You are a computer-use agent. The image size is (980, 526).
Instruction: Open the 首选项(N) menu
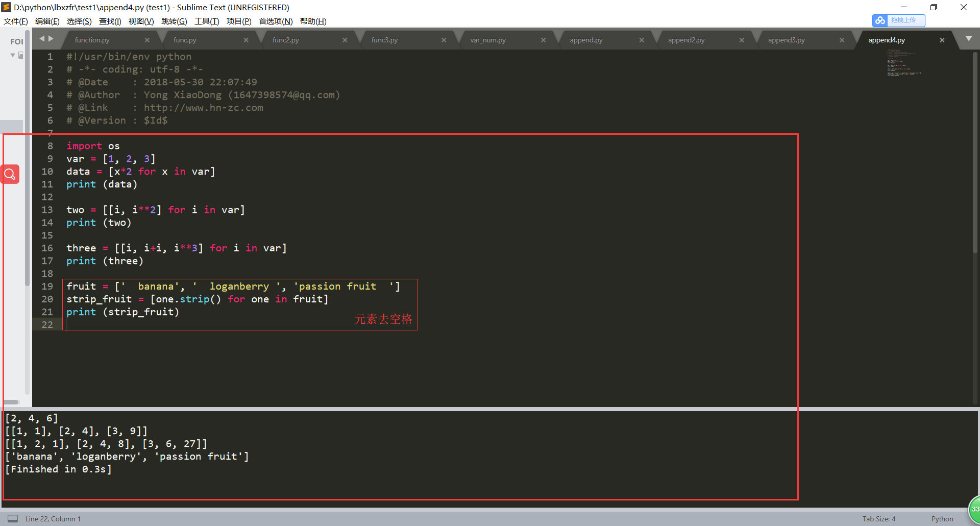pyautogui.click(x=275, y=21)
